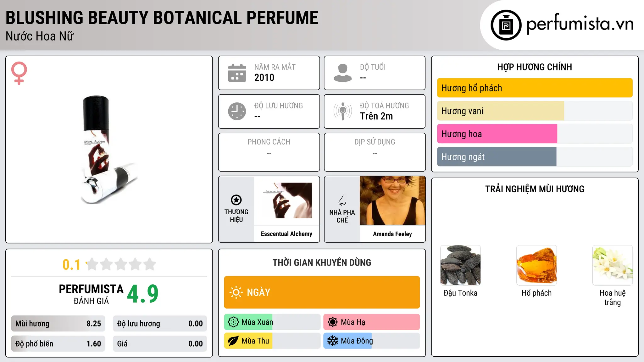Open the Amanda Feeley perfumer photo
The image size is (644, 362).
tap(392, 200)
